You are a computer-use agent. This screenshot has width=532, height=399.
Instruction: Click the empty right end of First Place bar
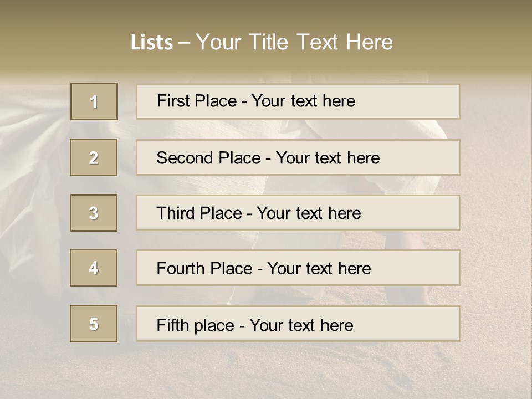tap(421, 101)
